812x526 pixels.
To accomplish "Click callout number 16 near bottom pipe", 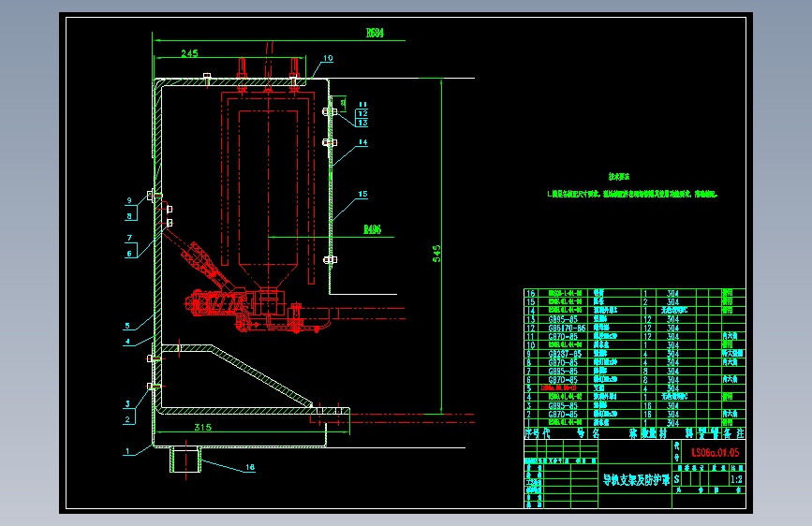I will click(x=250, y=467).
